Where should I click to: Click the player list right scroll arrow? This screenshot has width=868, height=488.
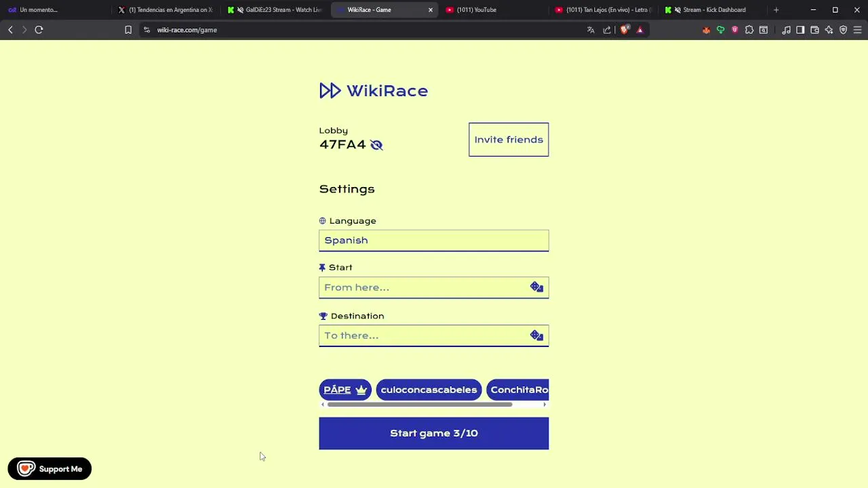tap(545, 405)
